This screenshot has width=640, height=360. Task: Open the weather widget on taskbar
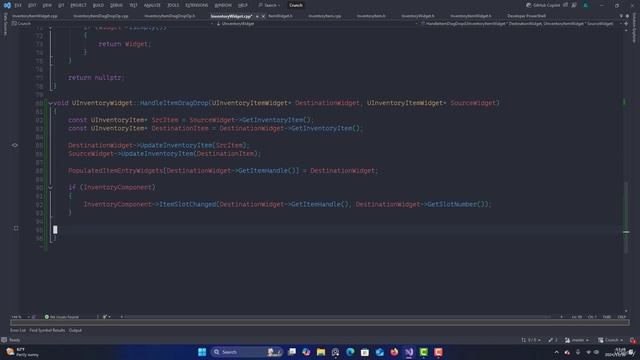pos(22,352)
